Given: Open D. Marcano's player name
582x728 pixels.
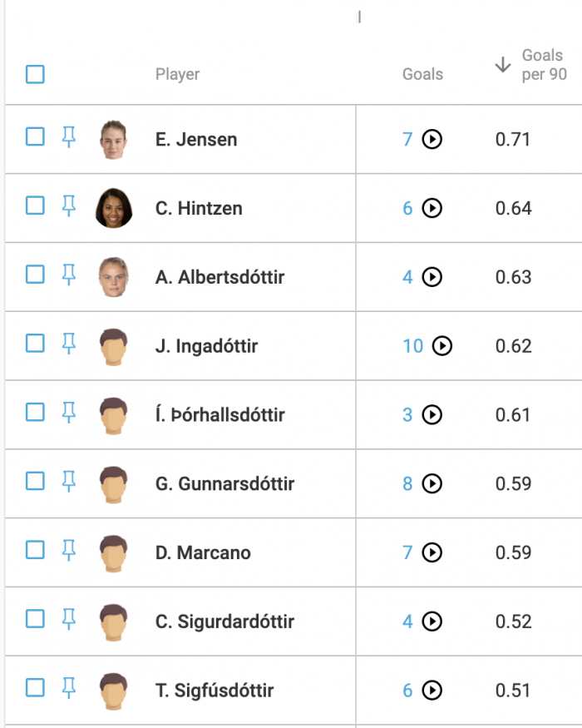Looking at the screenshot, I should [x=203, y=552].
